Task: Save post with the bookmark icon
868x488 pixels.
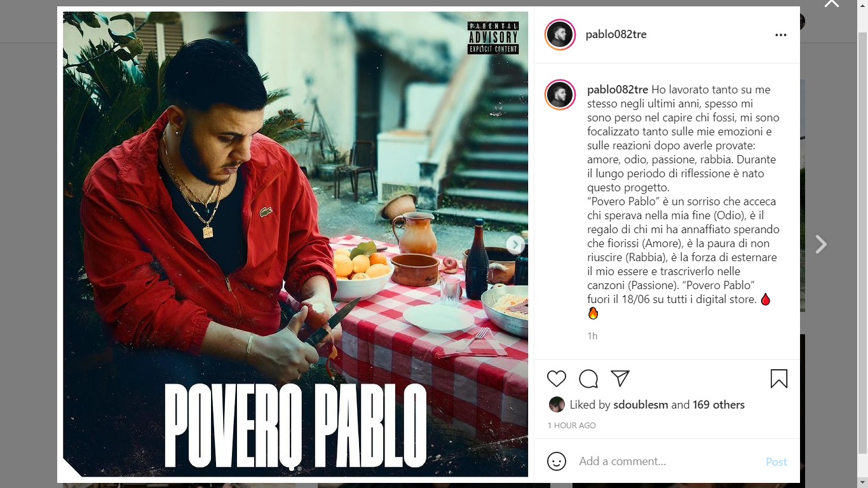Action: pyautogui.click(x=779, y=379)
